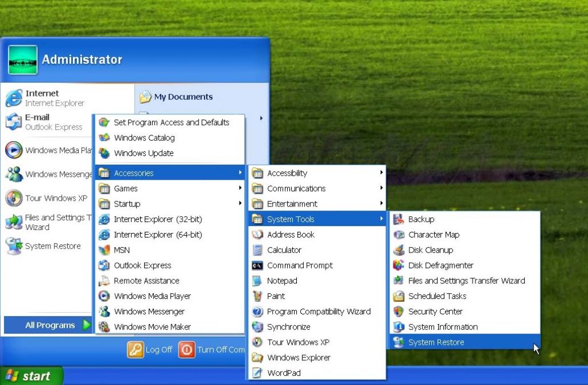Image resolution: width=588 pixels, height=385 pixels.
Task: Open Internet Explorer pinned shortcut
Action: [x=45, y=98]
